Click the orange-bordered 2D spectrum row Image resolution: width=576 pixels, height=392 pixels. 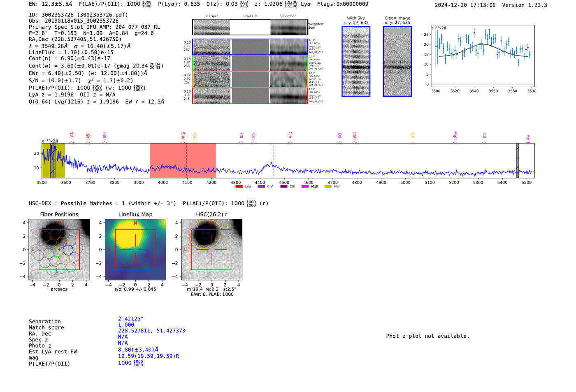(x=250, y=79)
